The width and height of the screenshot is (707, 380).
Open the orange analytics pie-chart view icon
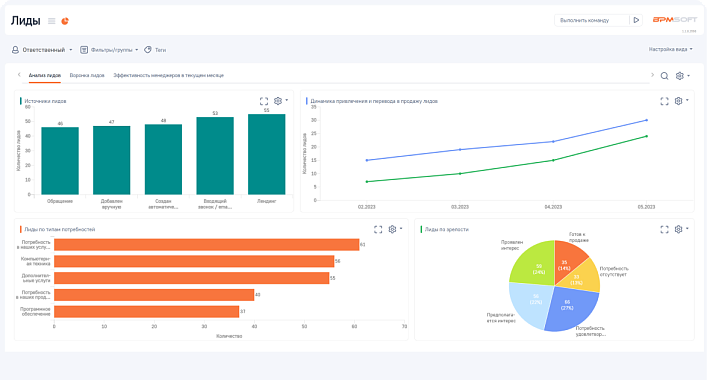tap(65, 21)
